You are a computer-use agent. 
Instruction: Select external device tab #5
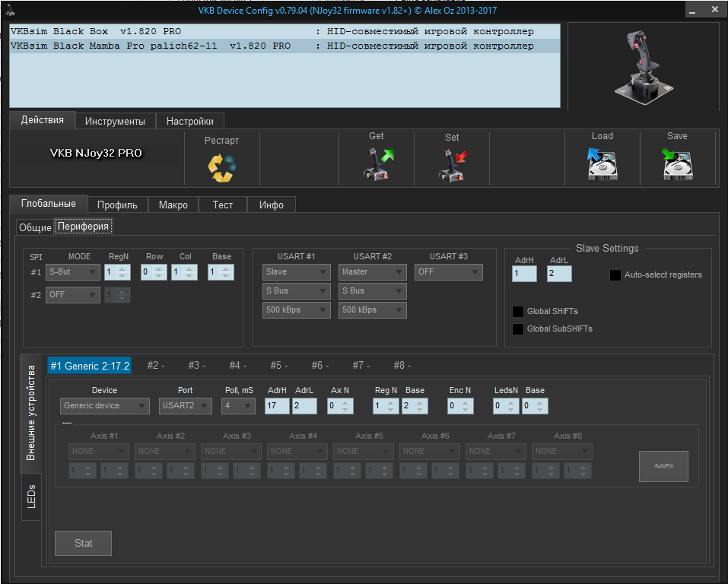pyautogui.click(x=279, y=366)
